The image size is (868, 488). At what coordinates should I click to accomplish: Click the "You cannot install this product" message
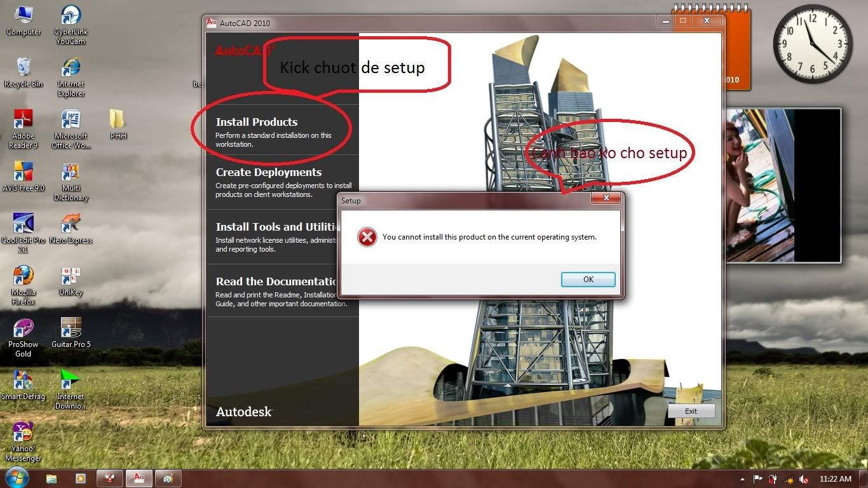point(489,237)
